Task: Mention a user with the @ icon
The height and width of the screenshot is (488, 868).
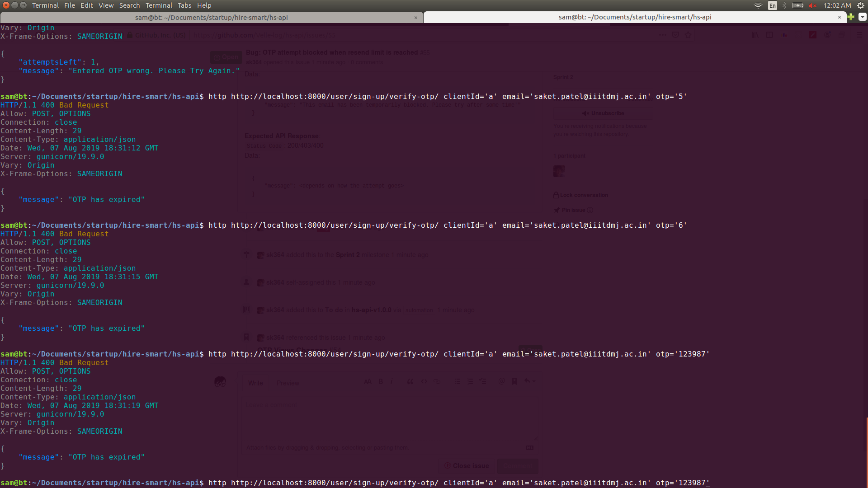Action: [x=501, y=381]
